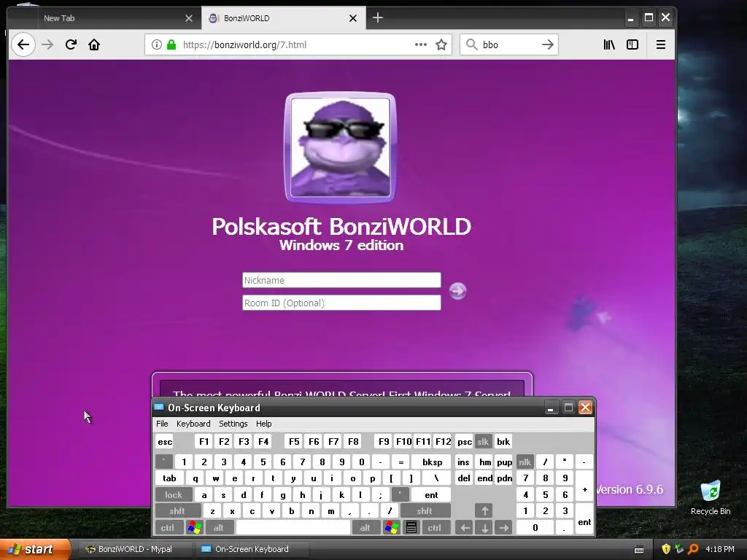Click the del key
The height and width of the screenshot is (560, 747).
click(464, 478)
